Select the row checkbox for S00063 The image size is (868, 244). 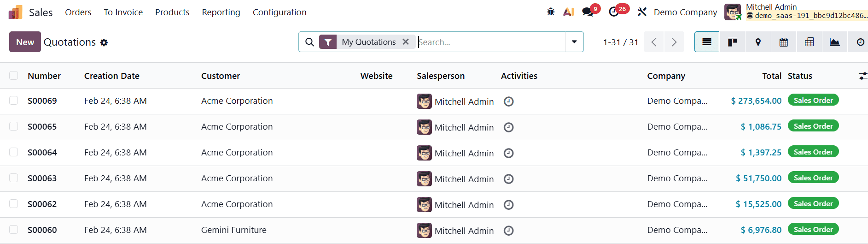14,178
